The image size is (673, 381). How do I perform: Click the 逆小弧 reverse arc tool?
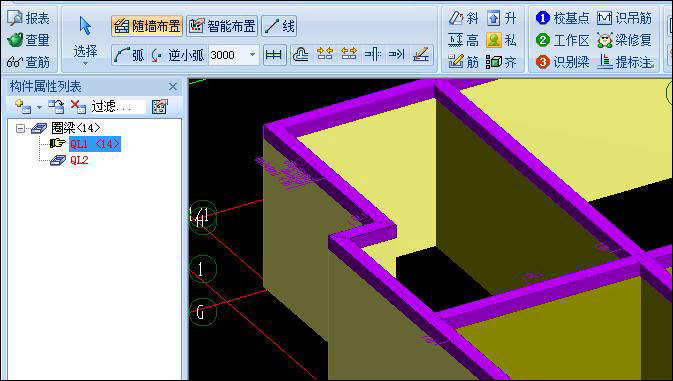[x=178, y=55]
